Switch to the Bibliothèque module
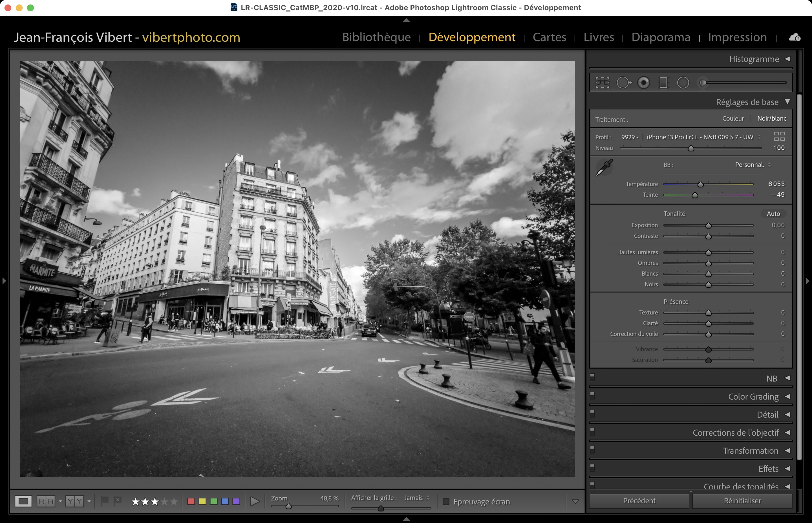 pos(376,37)
